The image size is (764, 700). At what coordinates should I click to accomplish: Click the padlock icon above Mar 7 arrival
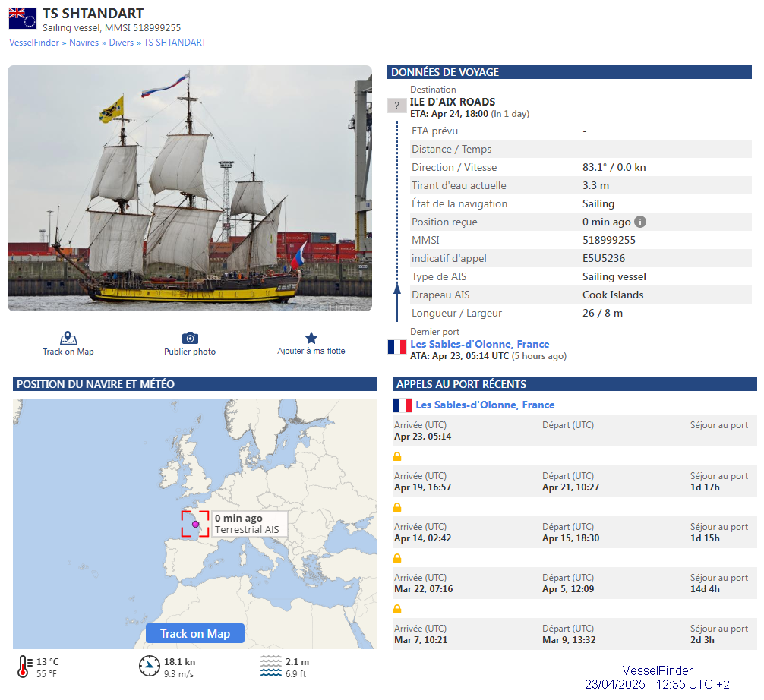pyautogui.click(x=397, y=609)
